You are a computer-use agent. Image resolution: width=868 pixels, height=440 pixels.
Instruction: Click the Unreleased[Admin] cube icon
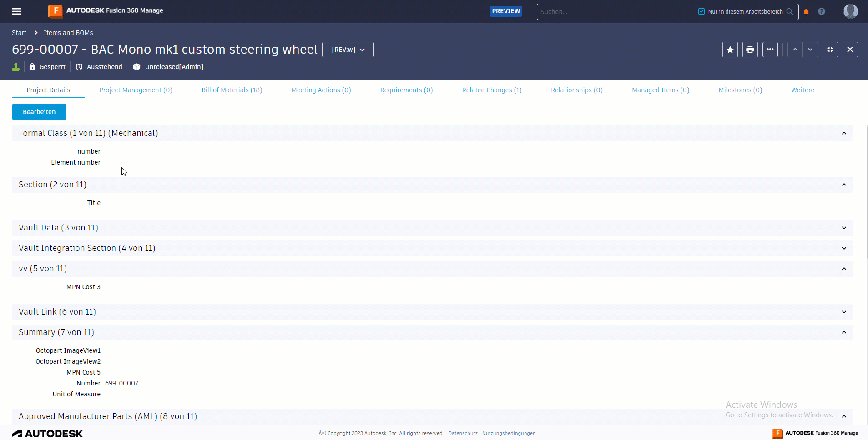[x=136, y=67]
